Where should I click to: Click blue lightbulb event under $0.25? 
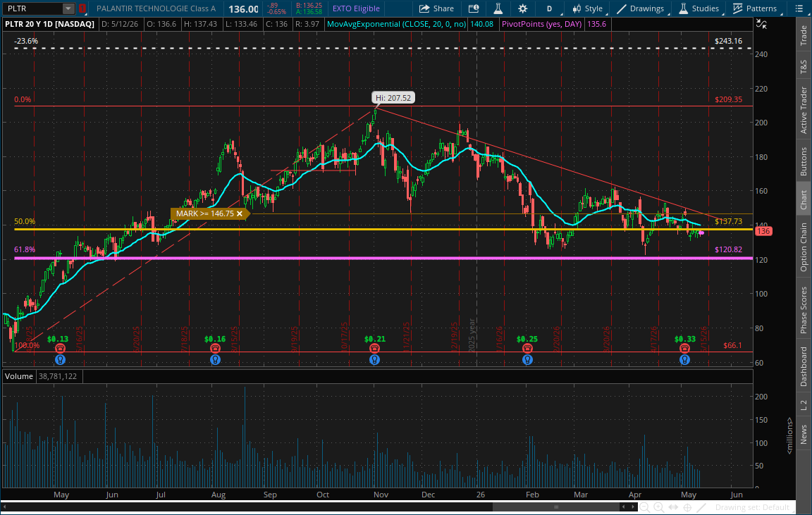tap(527, 359)
